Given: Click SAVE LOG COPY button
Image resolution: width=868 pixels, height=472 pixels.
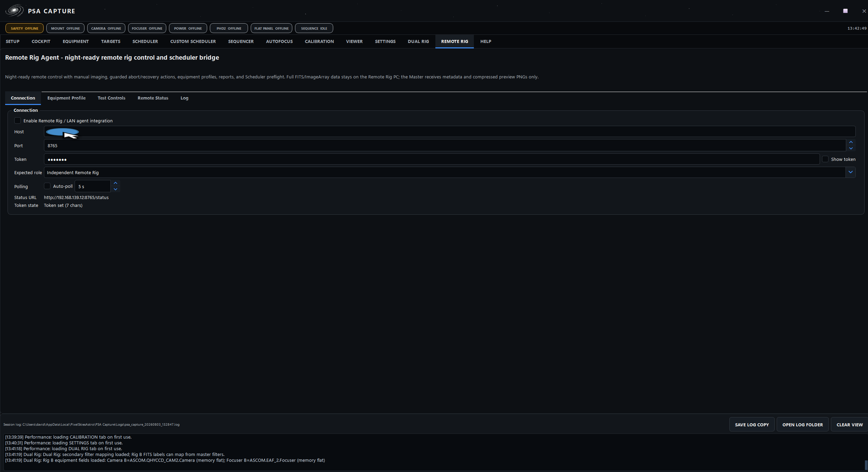Looking at the screenshot, I should [x=752, y=425].
